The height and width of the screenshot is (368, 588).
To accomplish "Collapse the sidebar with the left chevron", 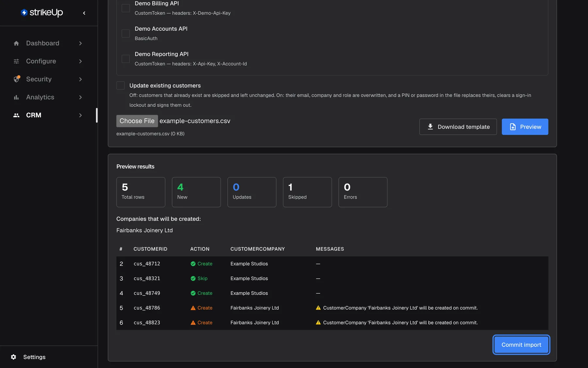I will tap(84, 13).
